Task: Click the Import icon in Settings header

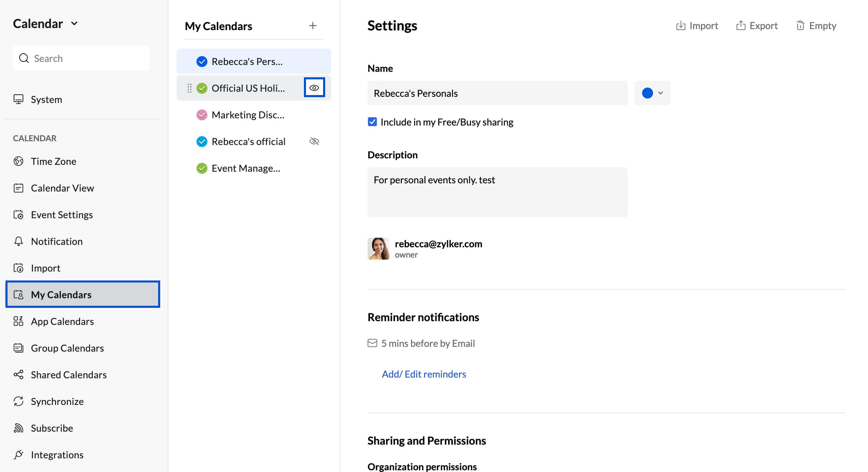Action: click(x=680, y=26)
